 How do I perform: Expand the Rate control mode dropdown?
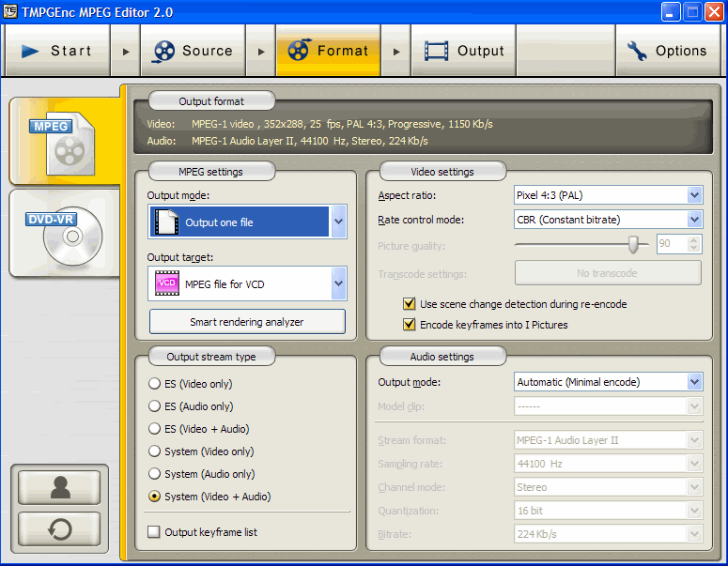coord(694,219)
